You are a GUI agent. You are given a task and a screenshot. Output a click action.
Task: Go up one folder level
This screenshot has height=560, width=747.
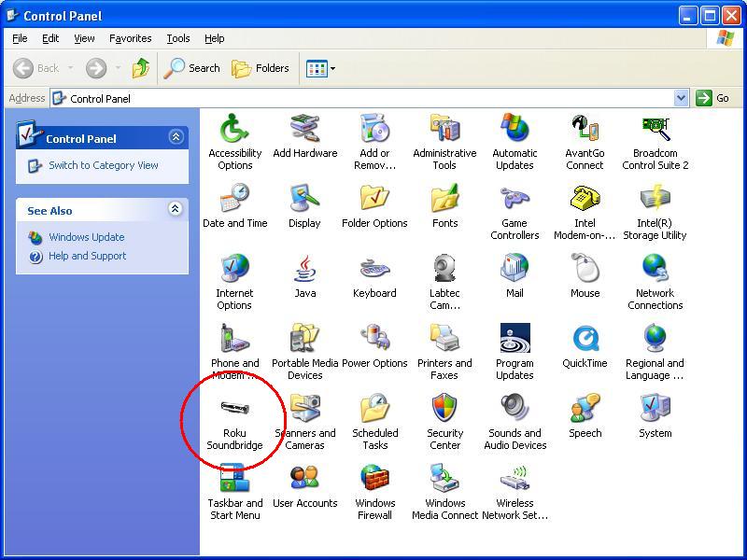(x=141, y=68)
